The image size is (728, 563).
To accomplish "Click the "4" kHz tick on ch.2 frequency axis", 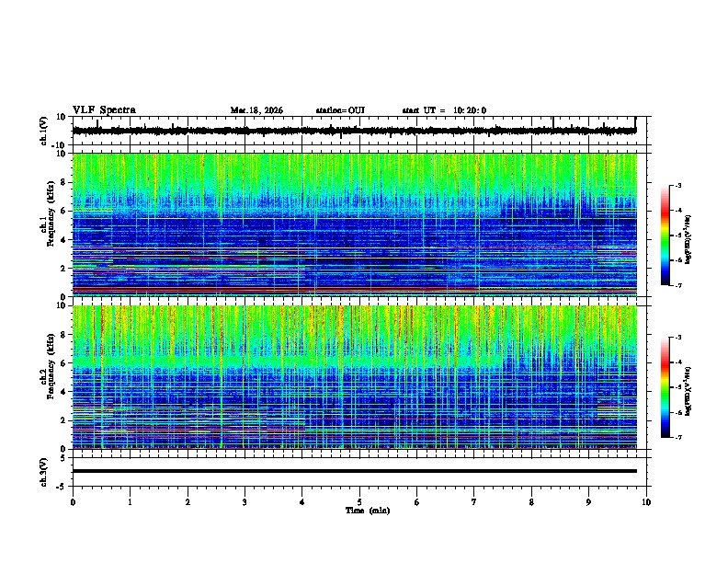I will click(63, 392).
